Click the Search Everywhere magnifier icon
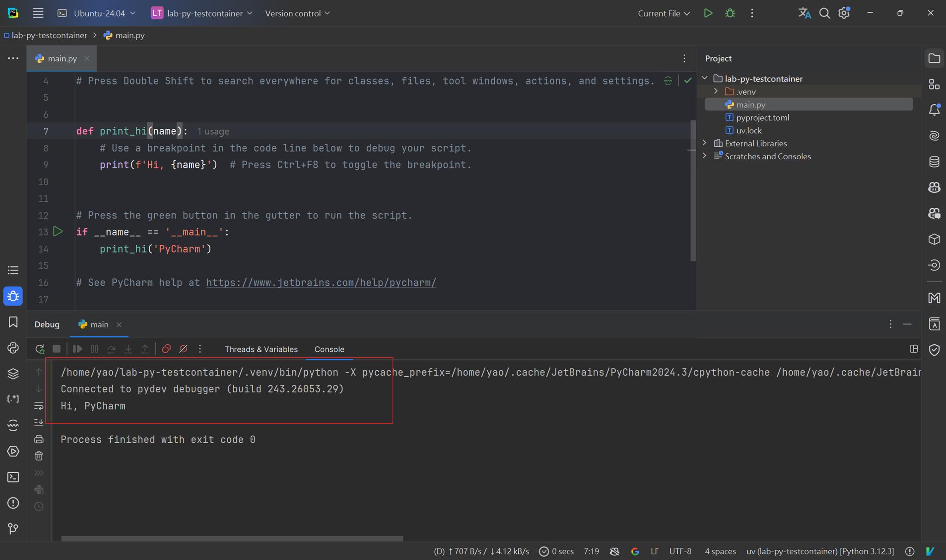This screenshot has width=946, height=560. coord(825,13)
